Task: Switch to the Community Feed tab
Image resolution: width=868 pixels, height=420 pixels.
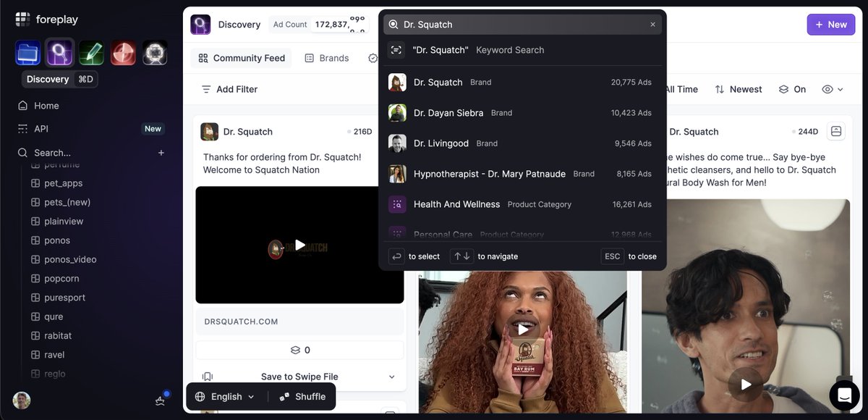Action: [242, 58]
